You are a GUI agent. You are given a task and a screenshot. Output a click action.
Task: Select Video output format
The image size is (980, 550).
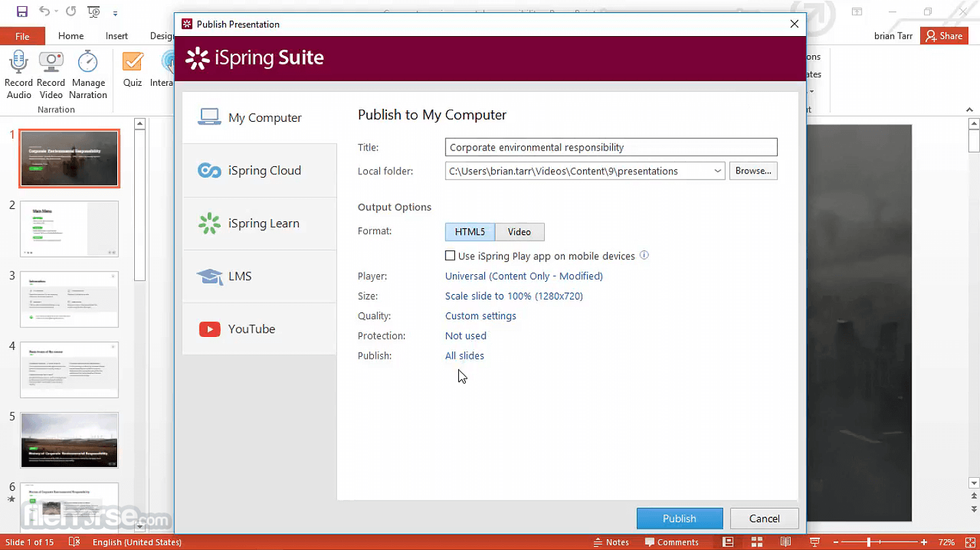(519, 232)
